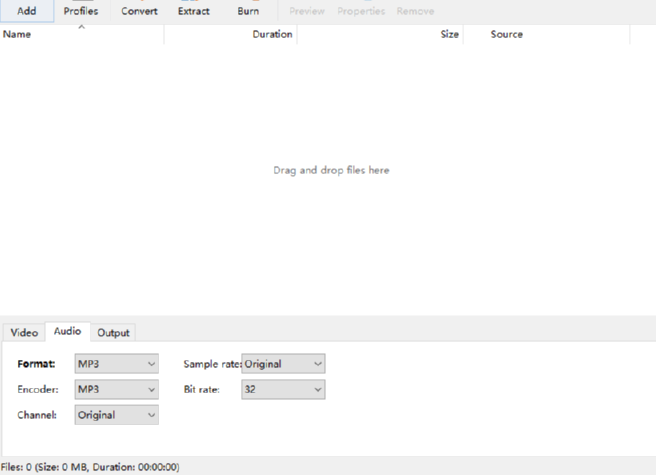Click the 'Drag and drop files here' text

coord(331,170)
